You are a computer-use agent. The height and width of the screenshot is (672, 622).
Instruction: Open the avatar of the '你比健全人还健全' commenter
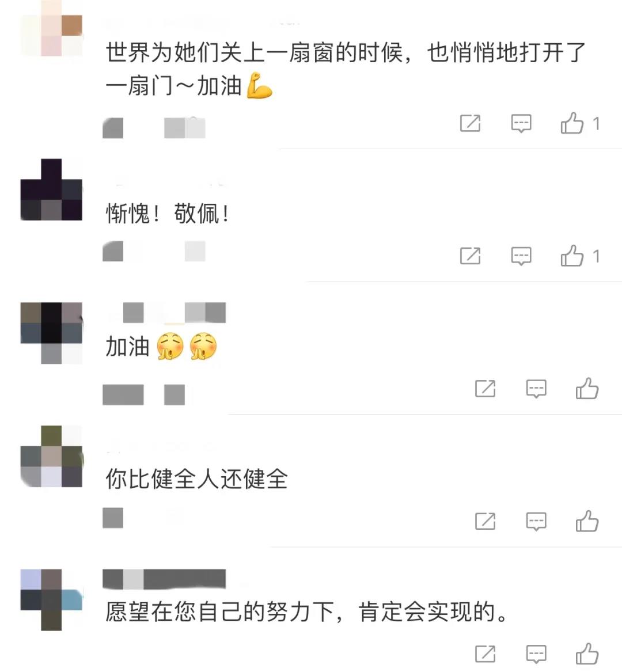(51, 456)
